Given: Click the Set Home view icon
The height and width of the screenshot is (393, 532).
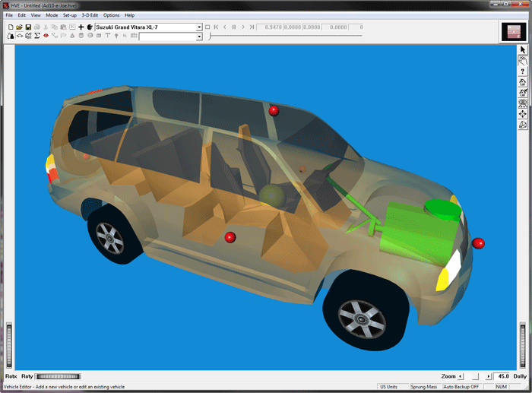Looking at the screenshot, I should click(x=523, y=92).
